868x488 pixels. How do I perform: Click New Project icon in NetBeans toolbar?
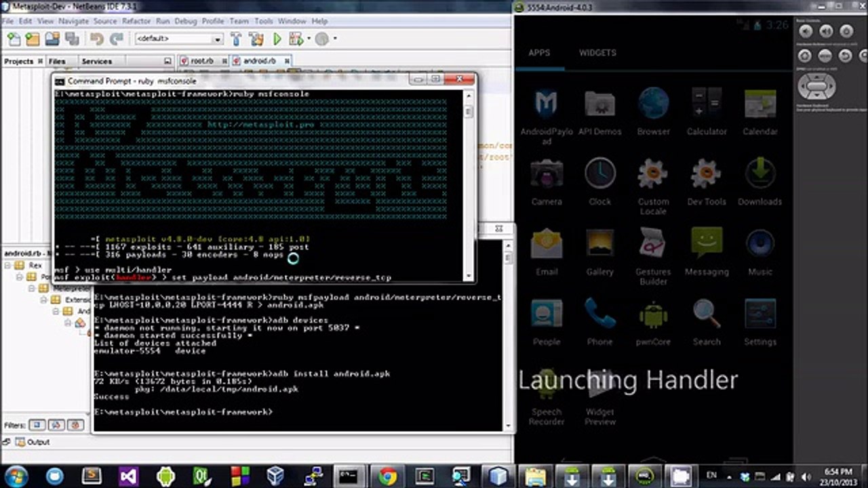(x=31, y=39)
